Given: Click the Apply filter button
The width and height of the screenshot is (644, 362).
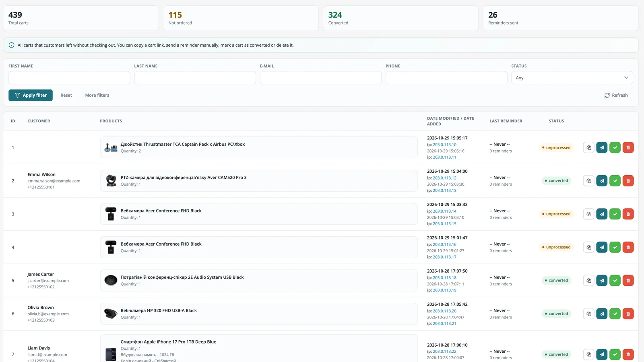Looking at the screenshot, I should coord(31,95).
